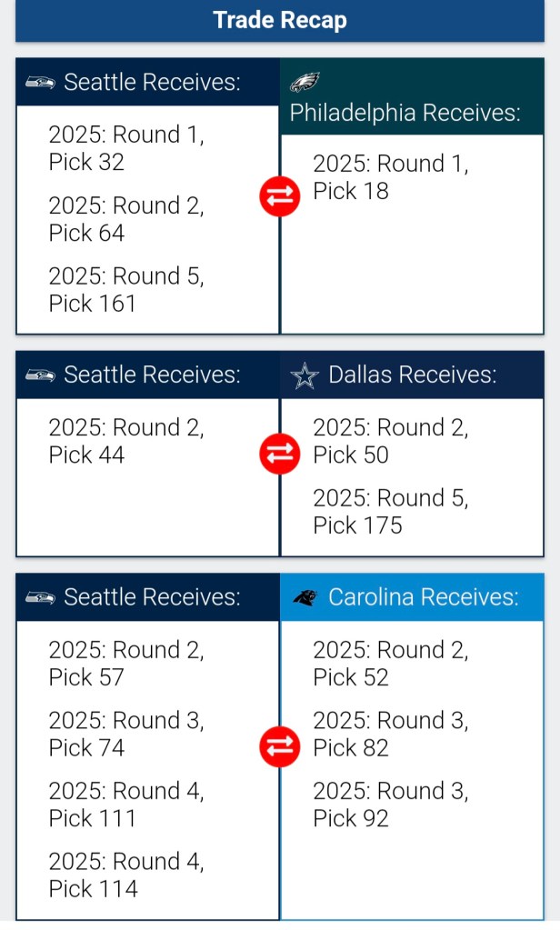Click Seahawks logo in the Philadelphia trade
This screenshot has height=930, width=560.
pos(40,83)
